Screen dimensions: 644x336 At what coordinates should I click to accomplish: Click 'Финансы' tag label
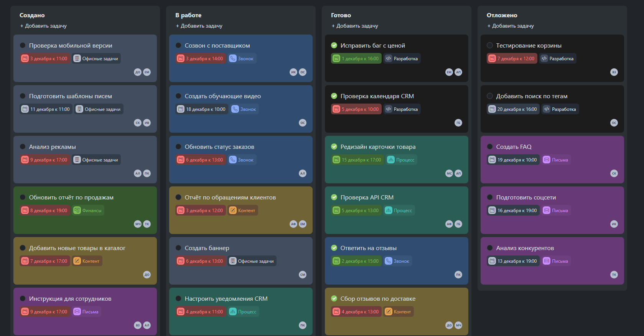click(92, 211)
